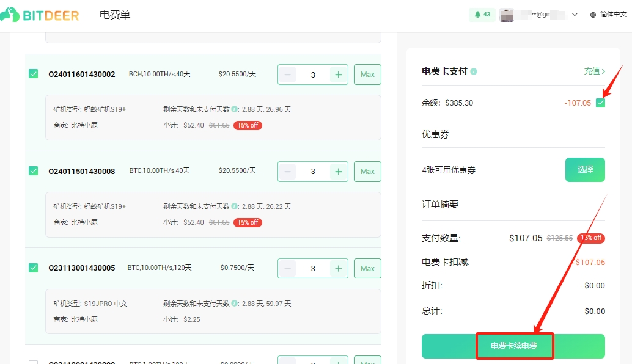Uncheck order O24011601430002 checkbox
Image resolution: width=632 pixels, height=364 pixels.
pos(34,74)
